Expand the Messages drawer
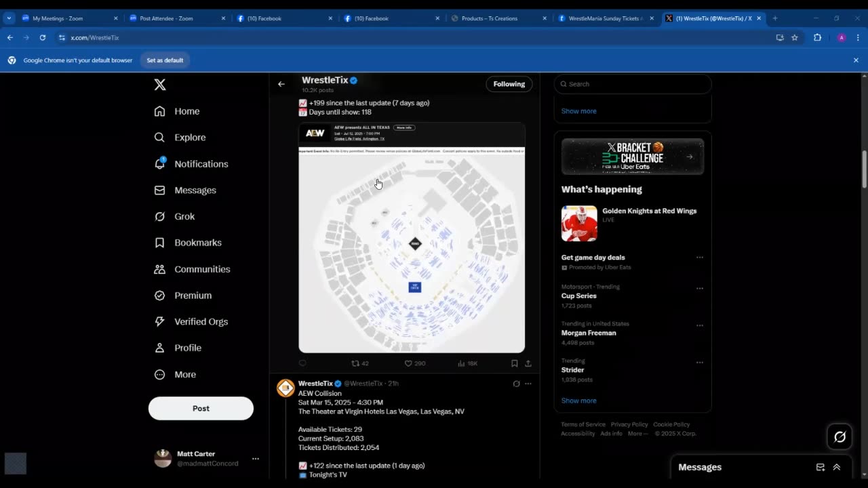The image size is (868, 488). click(837, 467)
